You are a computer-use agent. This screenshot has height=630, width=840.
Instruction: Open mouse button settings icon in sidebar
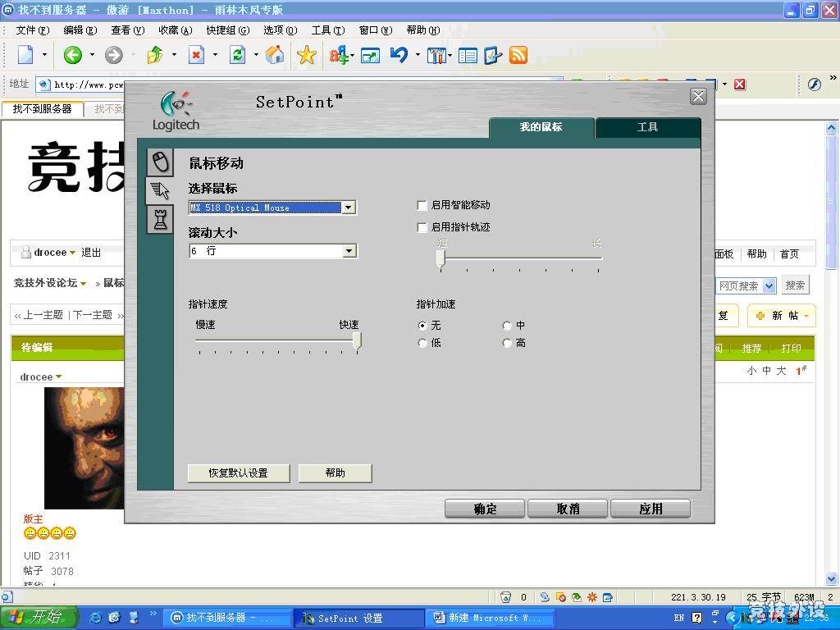(160, 162)
